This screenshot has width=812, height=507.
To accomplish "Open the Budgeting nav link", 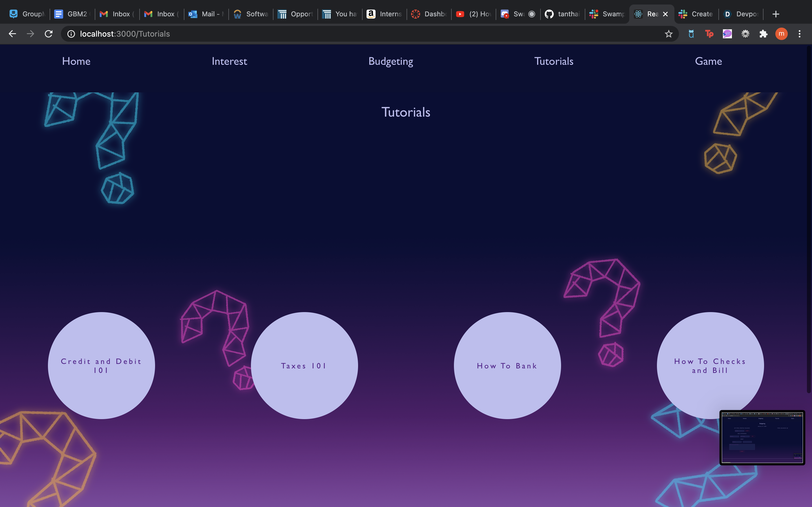I will coord(390,61).
